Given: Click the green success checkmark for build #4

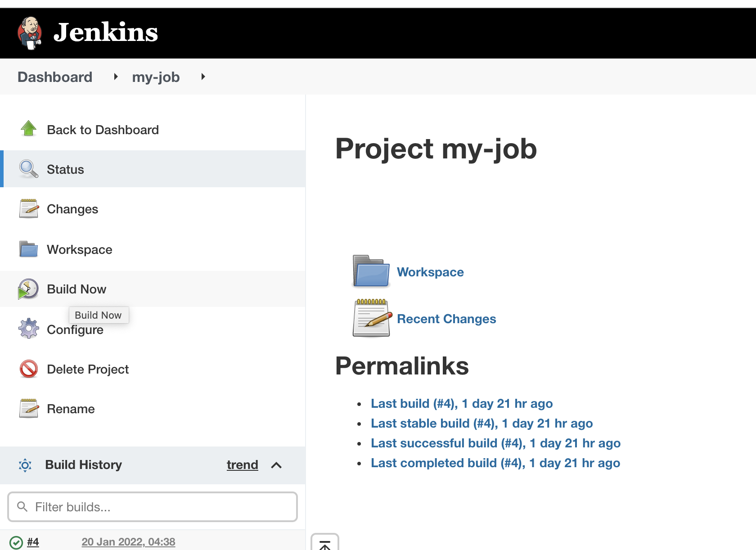Looking at the screenshot, I should 16,542.
